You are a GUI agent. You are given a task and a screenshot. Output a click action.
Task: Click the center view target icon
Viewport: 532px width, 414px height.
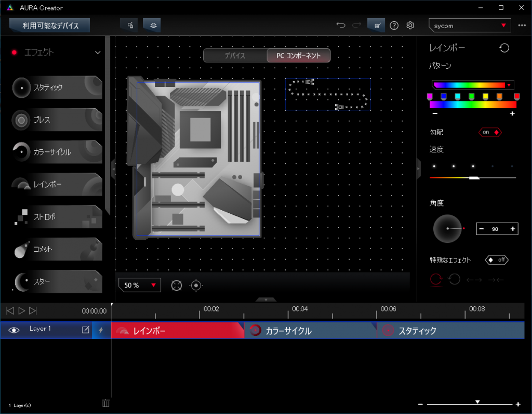coord(196,286)
